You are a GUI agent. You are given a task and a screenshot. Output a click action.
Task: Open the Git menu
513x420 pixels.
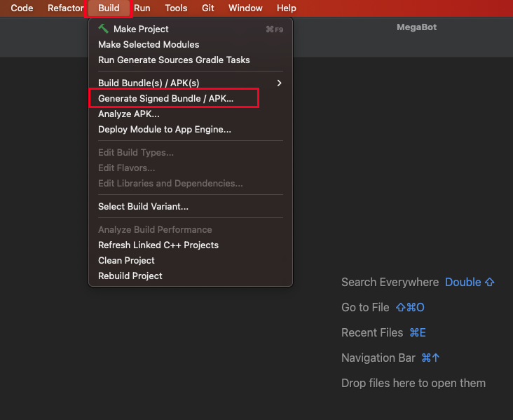(207, 8)
